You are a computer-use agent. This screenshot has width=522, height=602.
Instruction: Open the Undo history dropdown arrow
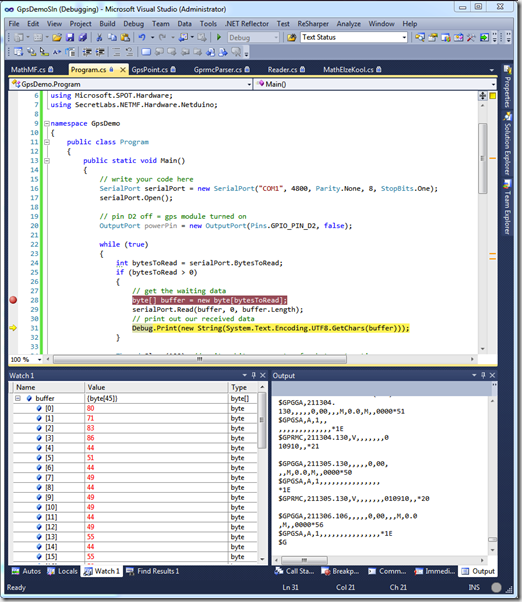[152, 37]
